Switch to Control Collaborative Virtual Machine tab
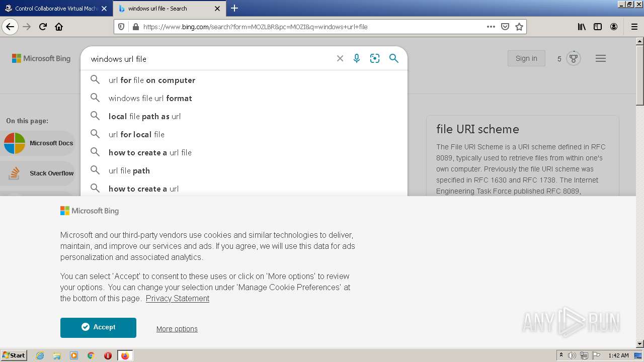The image size is (644, 362). click(x=56, y=9)
